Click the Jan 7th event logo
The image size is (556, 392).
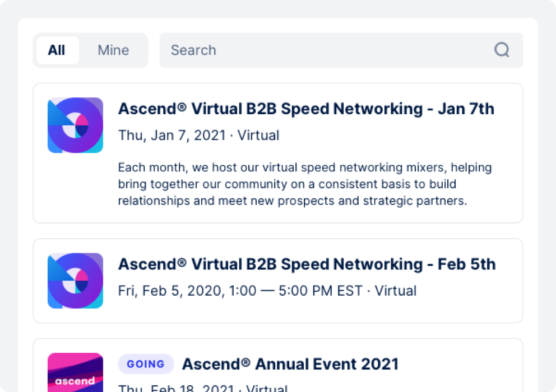[x=75, y=125]
